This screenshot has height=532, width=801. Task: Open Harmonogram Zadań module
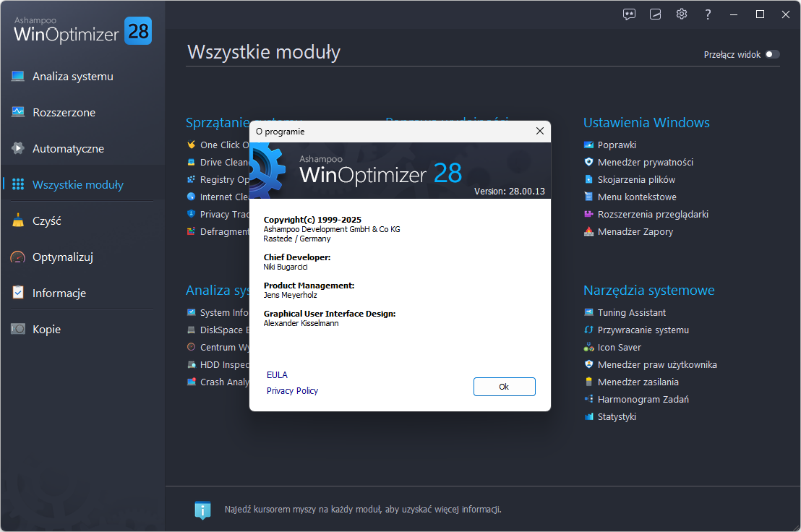tap(643, 399)
